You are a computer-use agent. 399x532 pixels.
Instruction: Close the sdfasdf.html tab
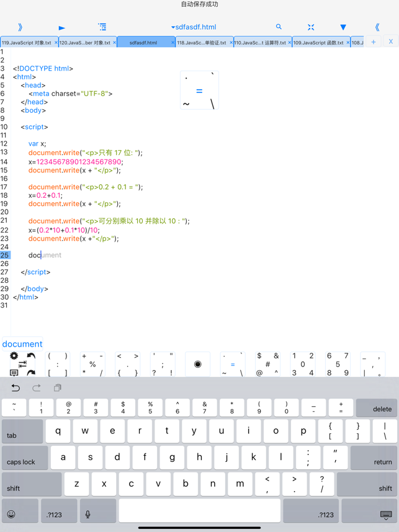(173, 42)
